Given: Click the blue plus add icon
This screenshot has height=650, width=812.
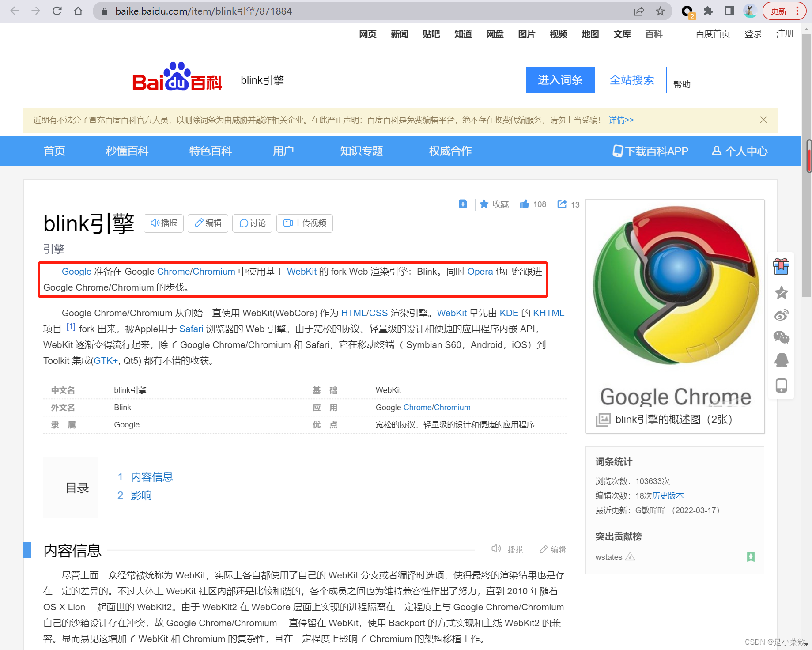Looking at the screenshot, I should click(463, 204).
